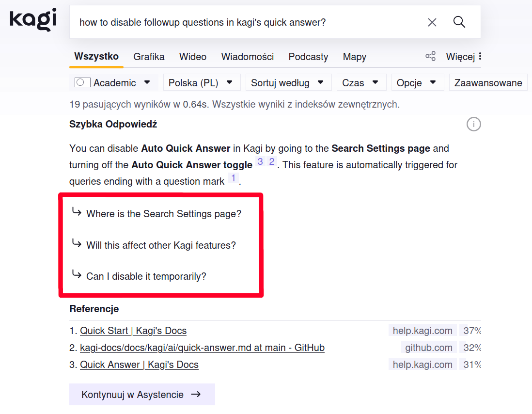Open the Quick Start Kagi's Docs reference

point(133,331)
